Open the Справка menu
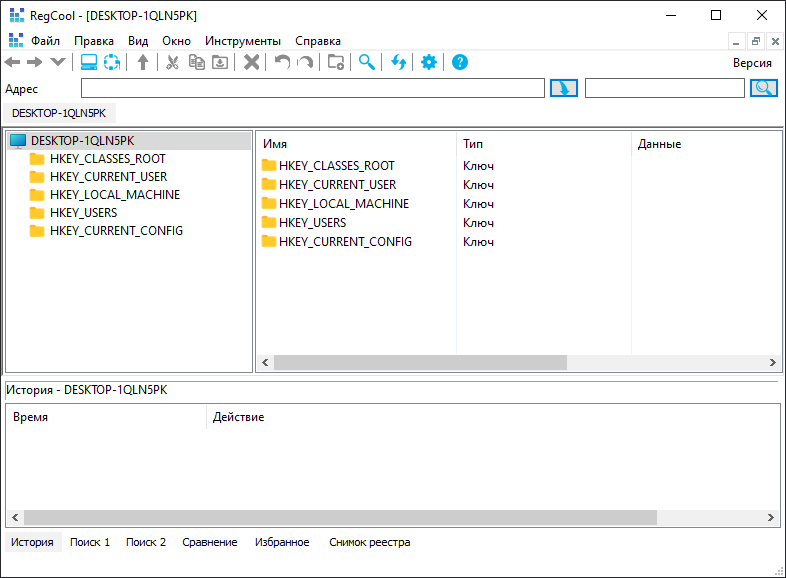 (318, 41)
